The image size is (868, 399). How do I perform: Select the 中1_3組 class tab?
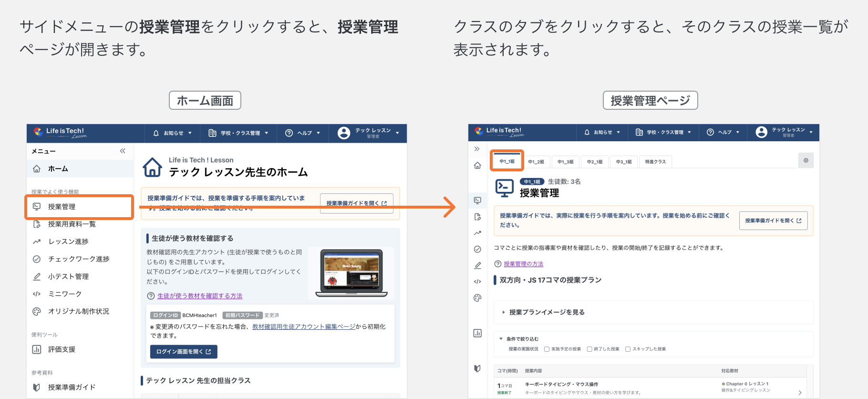tap(566, 162)
